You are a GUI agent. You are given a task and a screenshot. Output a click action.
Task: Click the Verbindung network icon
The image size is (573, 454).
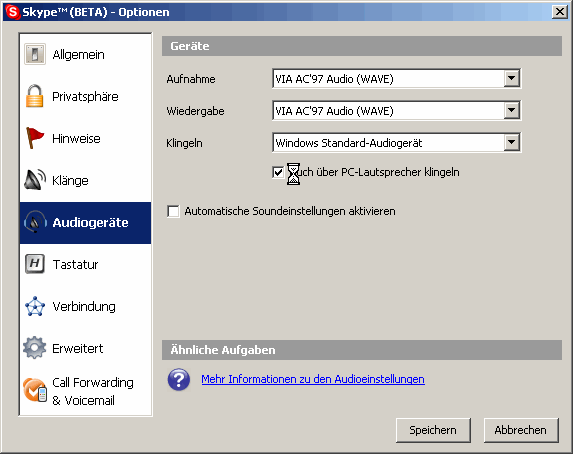click(35, 306)
